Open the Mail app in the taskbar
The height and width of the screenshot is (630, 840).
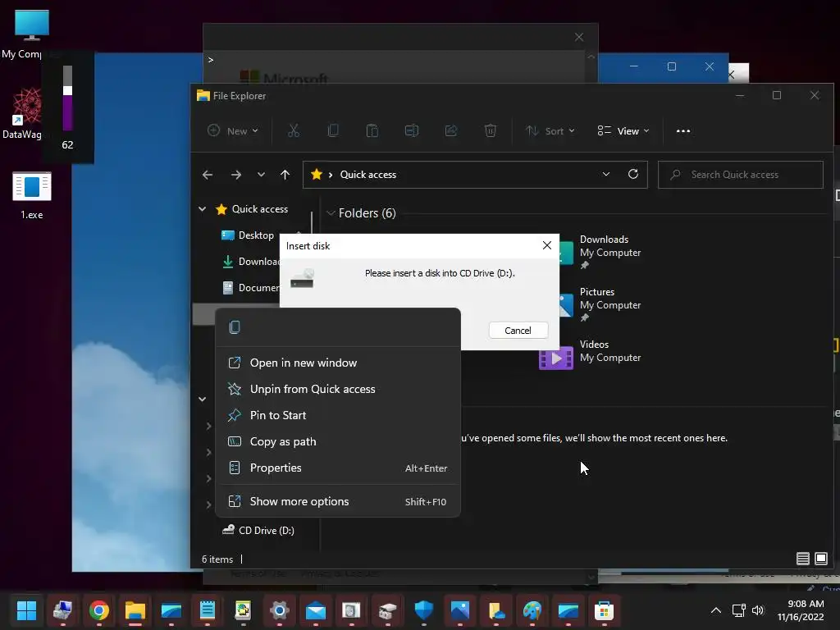point(316,610)
